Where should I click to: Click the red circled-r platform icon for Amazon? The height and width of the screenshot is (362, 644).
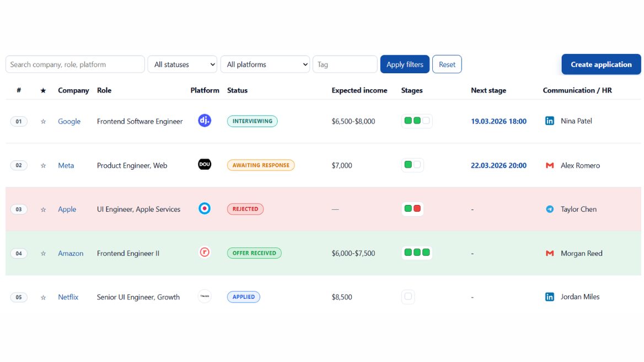tap(205, 252)
